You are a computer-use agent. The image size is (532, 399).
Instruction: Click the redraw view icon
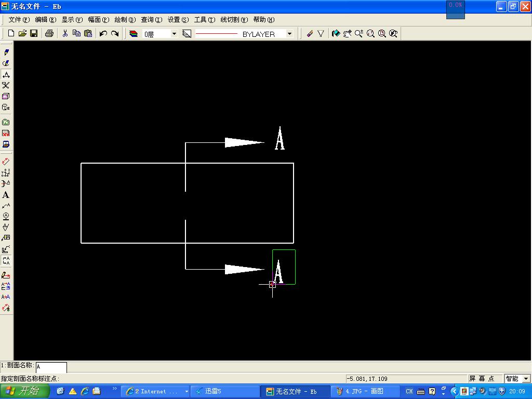(336, 33)
